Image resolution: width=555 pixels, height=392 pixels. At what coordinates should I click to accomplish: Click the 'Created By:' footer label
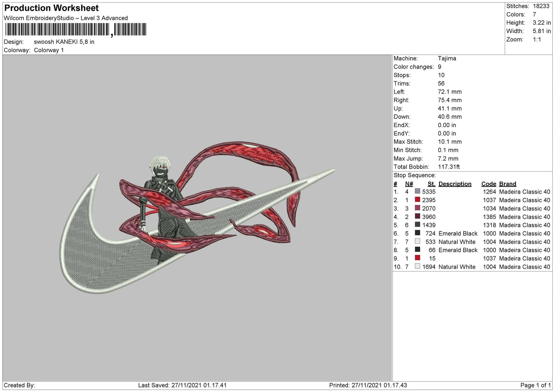(19, 385)
